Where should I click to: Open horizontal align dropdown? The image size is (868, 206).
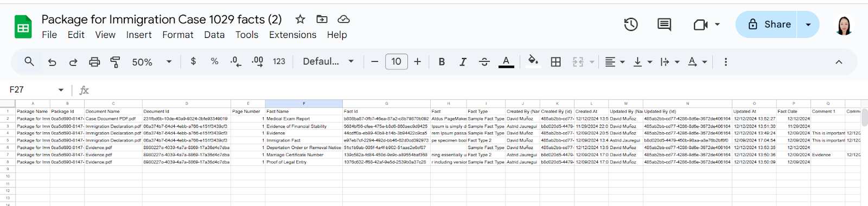coord(615,62)
